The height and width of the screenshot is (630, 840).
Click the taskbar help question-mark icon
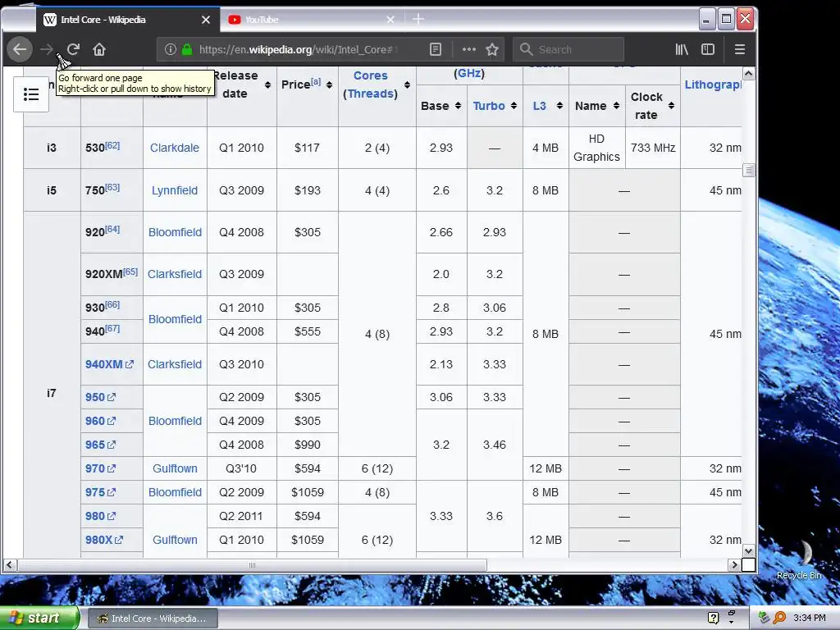click(713, 619)
